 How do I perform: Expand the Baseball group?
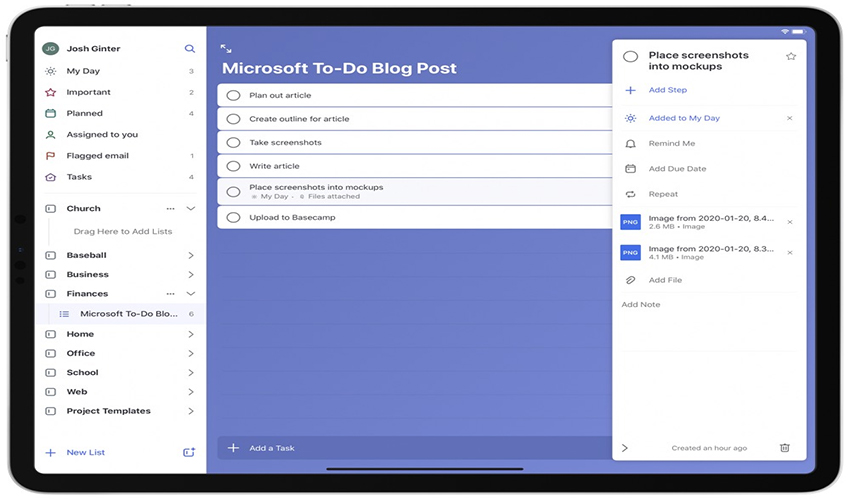(191, 255)
